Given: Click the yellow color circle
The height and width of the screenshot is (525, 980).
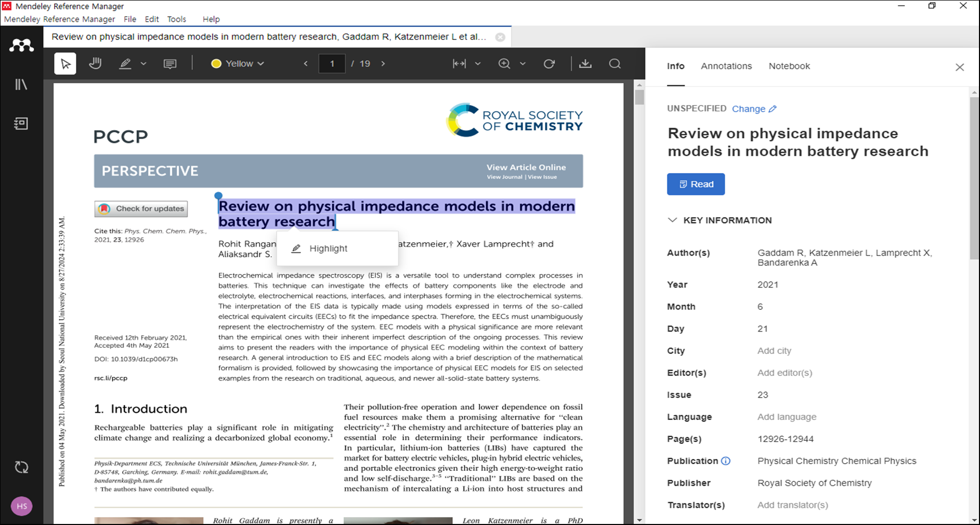Looking at the screenshot, I should [216, 63].
